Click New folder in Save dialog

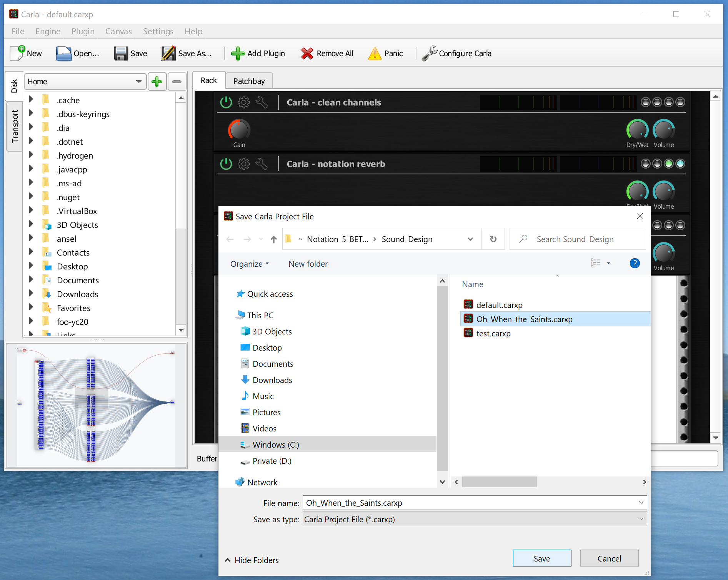pos(308,264)
